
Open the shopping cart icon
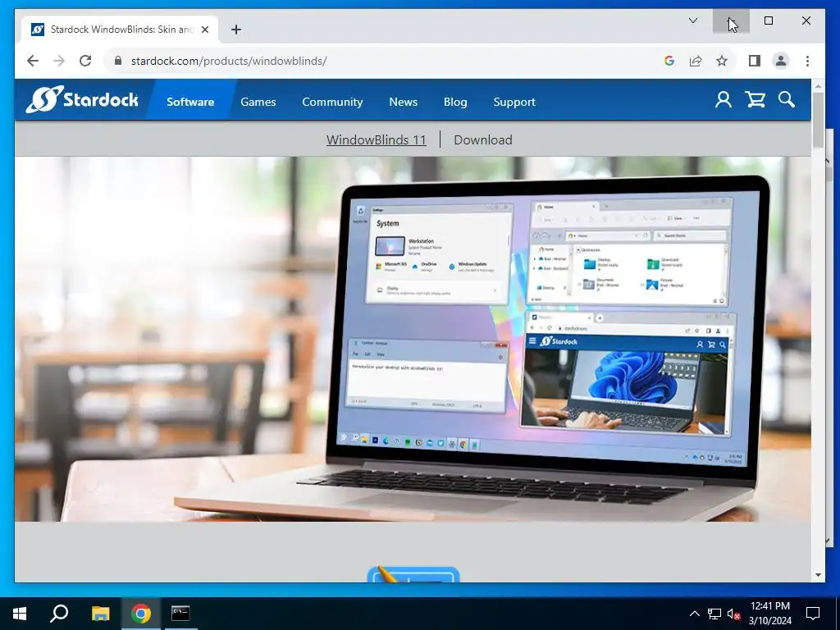coord(755,99)
